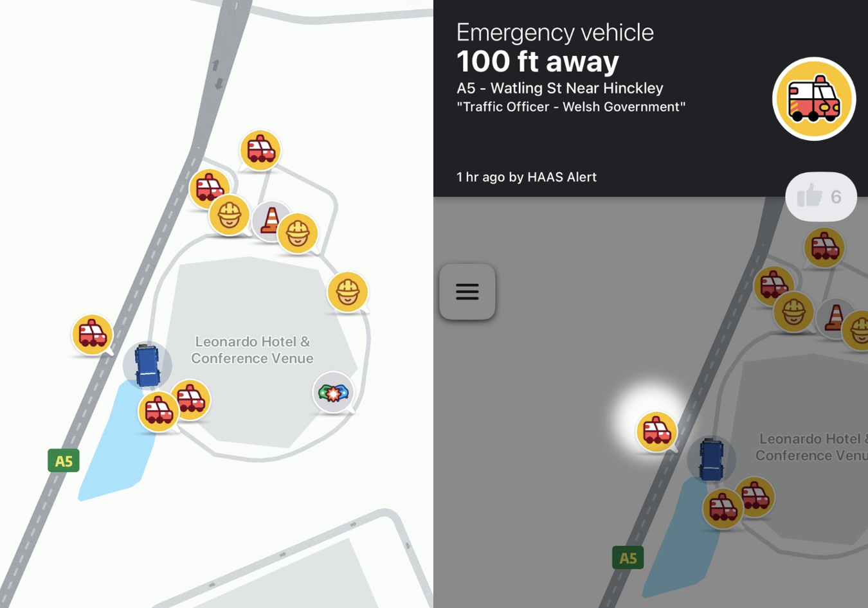
Task: Select the topmost emergency vehicle marker on left map
Action: 260,150
